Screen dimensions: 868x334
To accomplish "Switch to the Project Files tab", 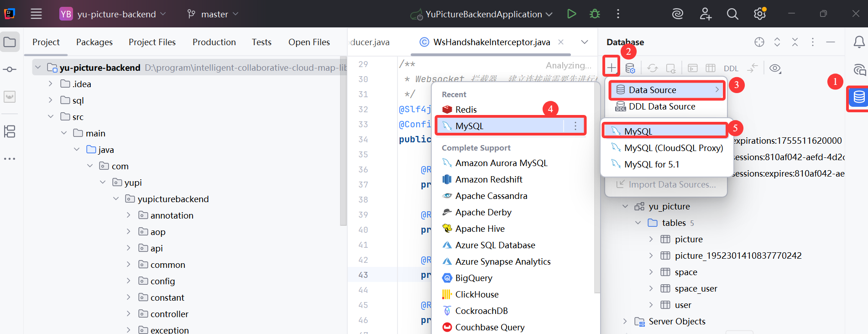I will pos(152,42).
